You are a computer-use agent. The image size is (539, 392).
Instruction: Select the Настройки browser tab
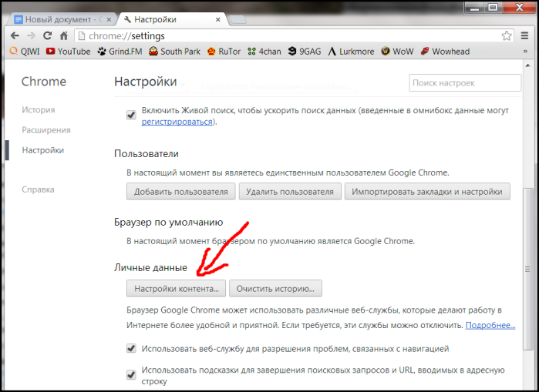(171, 19)
